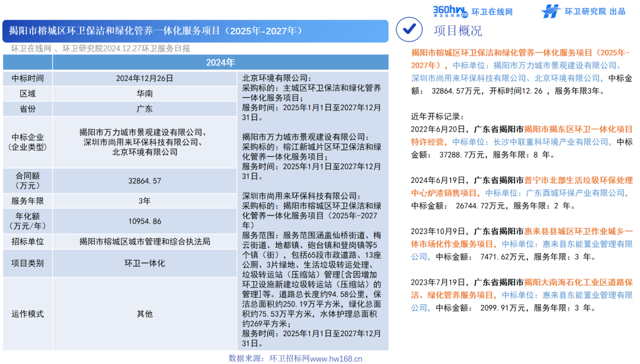Open 普宁市北部生活垃圾环保处理中心炉渣销售项目 record
The image size is (640, 364).
(521, 186)
